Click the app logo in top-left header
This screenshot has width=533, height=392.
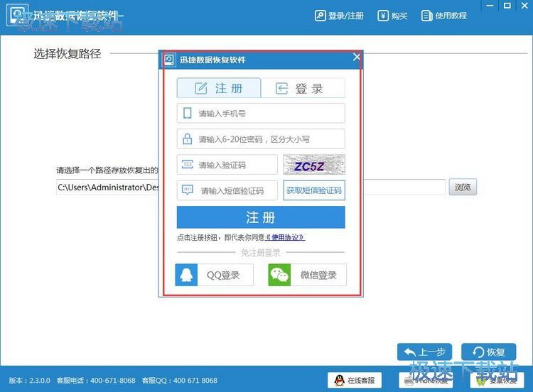tap(17, 16)
